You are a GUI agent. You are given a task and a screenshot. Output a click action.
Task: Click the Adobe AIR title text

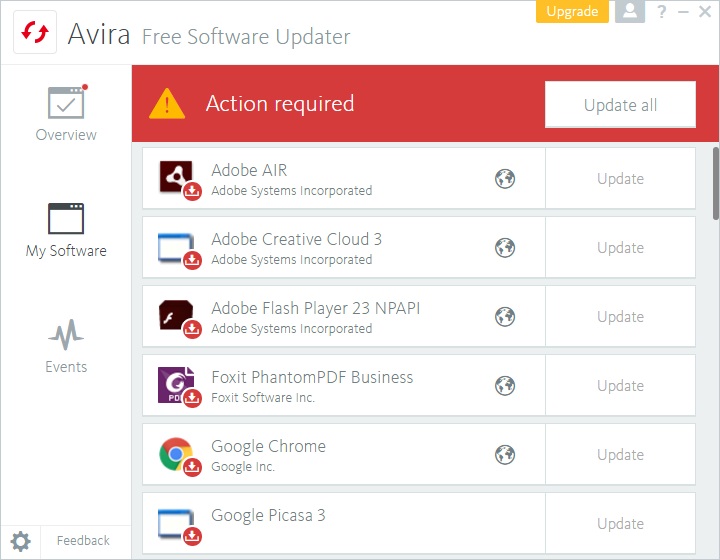pos(249,170)
